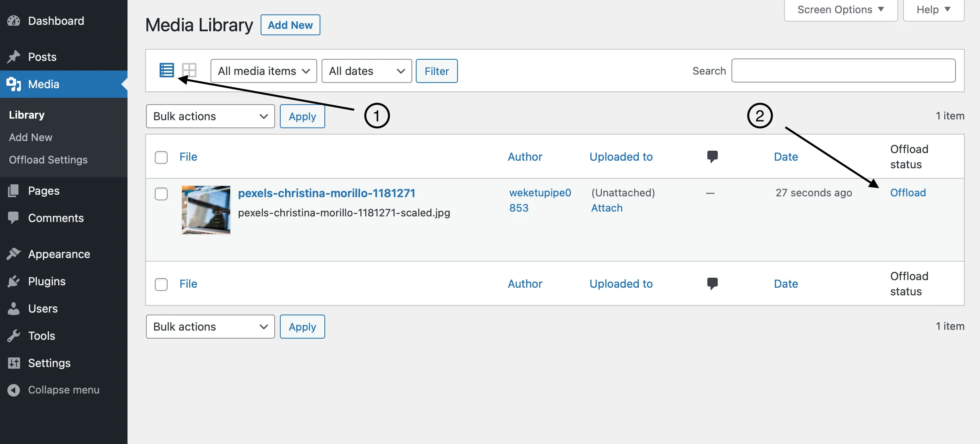Click inside the media search field

842,70
